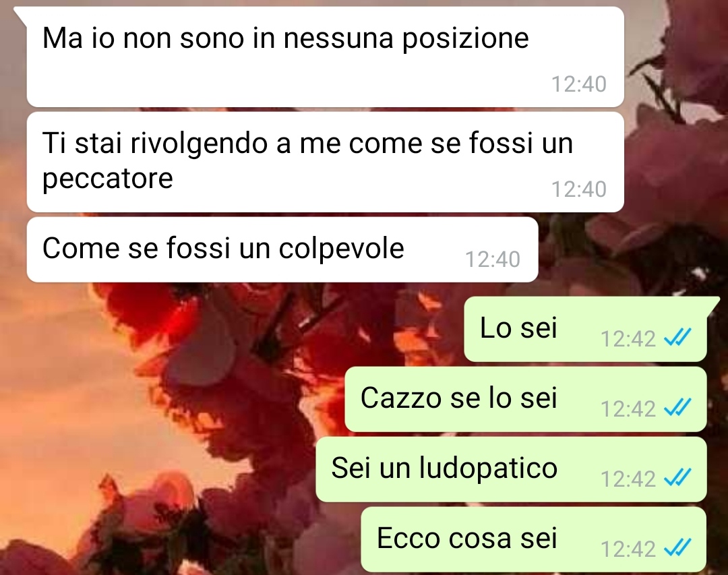Click the 12:42 time on "Ecco cosa sei"
728x575 pixels.
point(628,549)
